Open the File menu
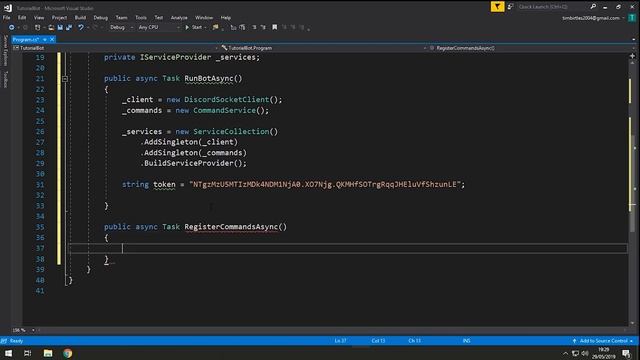The width and height of the screenshot is (640, 360). pyautogui.click(x=7, y=18)
